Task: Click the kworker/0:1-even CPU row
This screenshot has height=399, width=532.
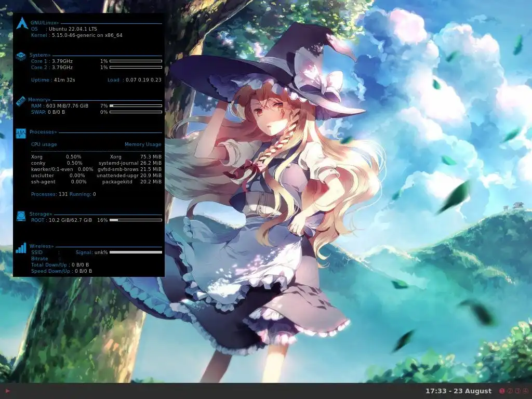Action: (62, 169)
